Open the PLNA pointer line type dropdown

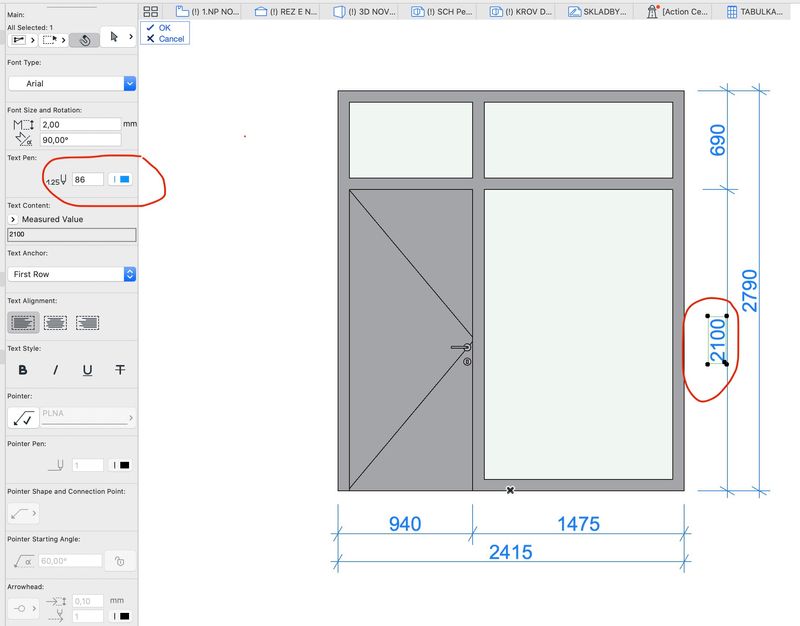tap(88, 417)
